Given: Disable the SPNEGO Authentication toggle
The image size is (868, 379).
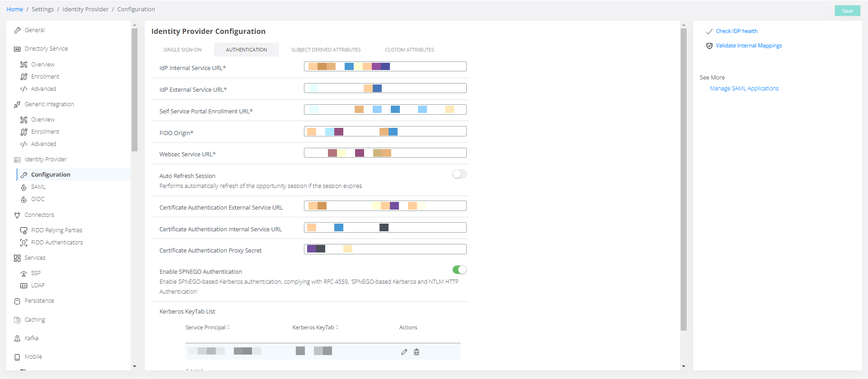Looking at the screenshot, I should coord(459,270).
